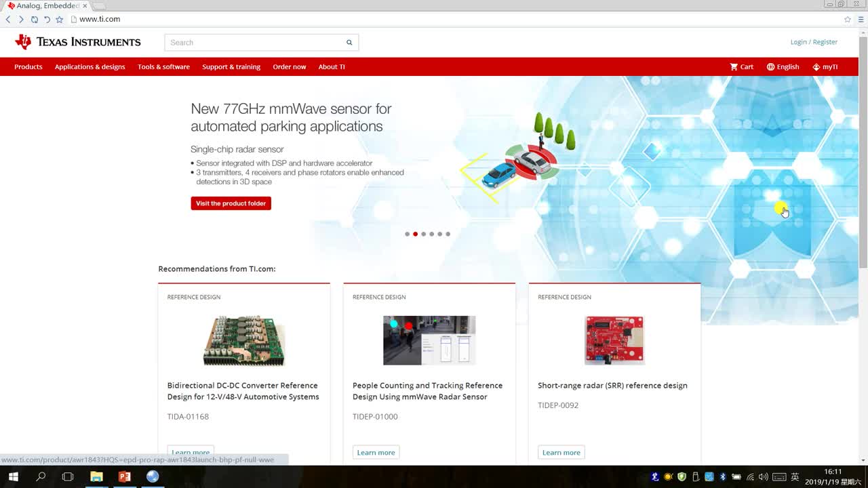Open the taskbar search magnifier
This screenshot has width=868, height=488.
coord(41,476)
